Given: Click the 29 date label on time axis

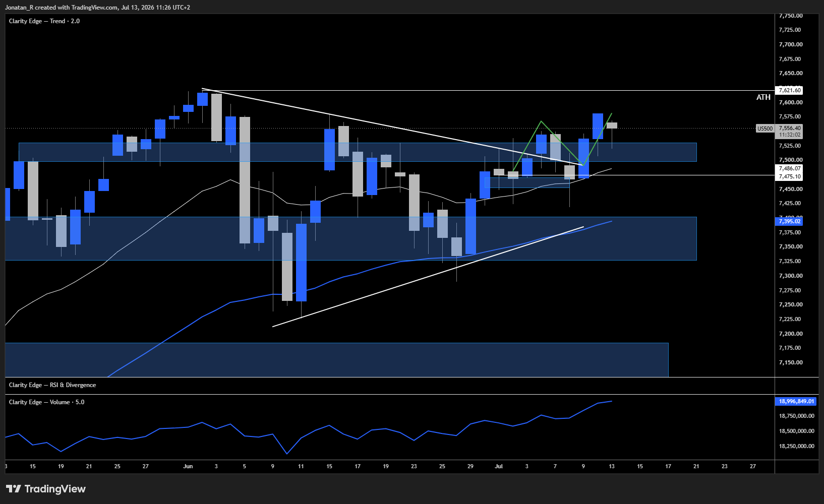Looking at the screenshot, I should [x=470, y=466].
